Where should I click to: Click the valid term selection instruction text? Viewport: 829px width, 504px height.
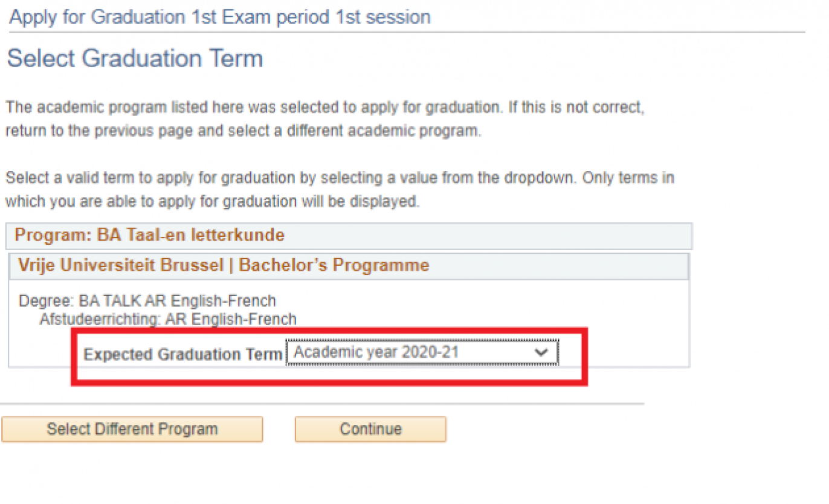point(338,189)
